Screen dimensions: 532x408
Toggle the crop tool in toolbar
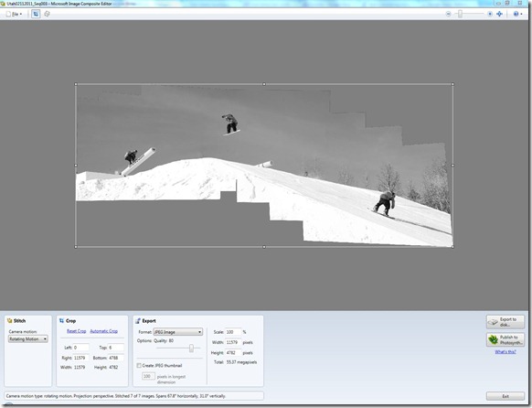36,14
